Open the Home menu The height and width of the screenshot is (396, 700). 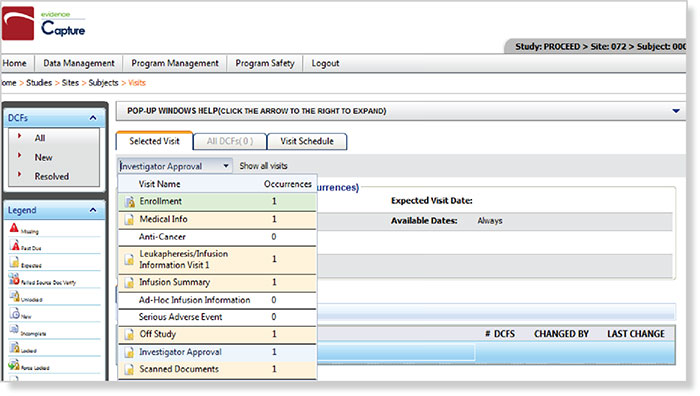click(x=15, y=63)
